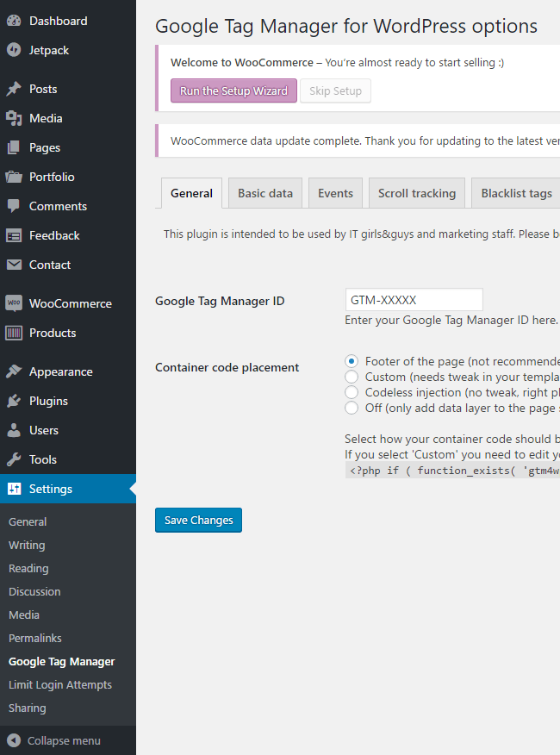Image resolution: width=560 pixels, height=755 pixels.
Task: Click the Save Changes button
Action: (x=198, y=520)
